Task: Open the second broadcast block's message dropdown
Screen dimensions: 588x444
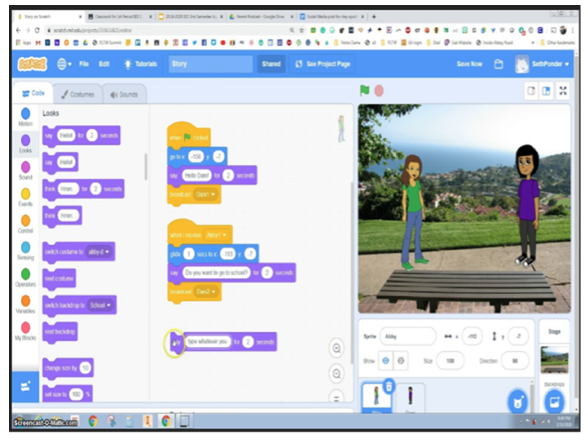Action: [x=206, y=291]
